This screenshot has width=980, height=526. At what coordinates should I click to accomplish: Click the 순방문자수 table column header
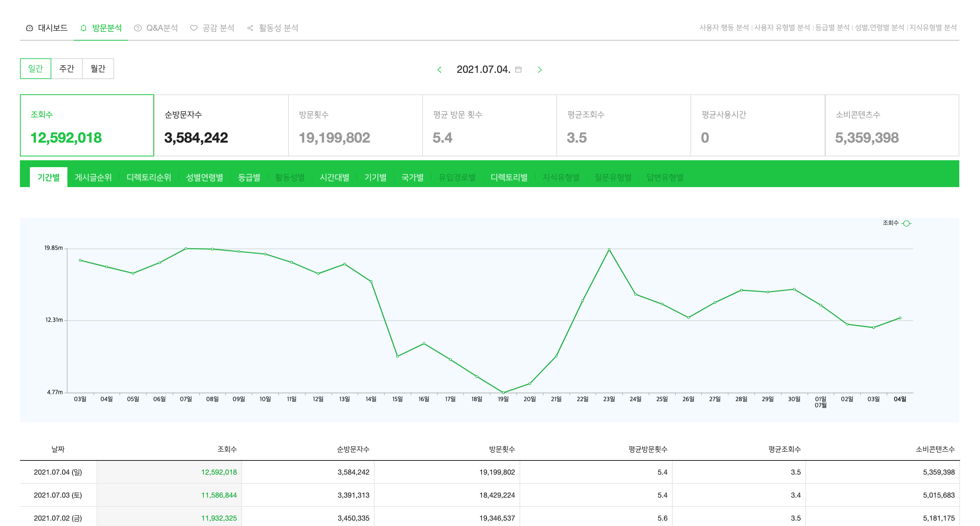353,449
